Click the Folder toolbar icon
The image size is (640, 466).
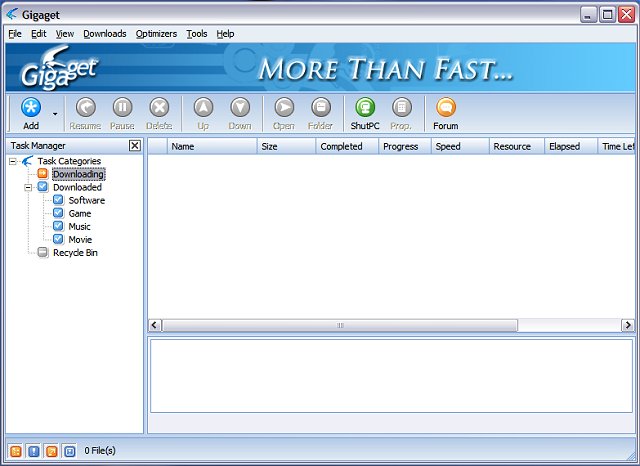[x=321, y=108]
